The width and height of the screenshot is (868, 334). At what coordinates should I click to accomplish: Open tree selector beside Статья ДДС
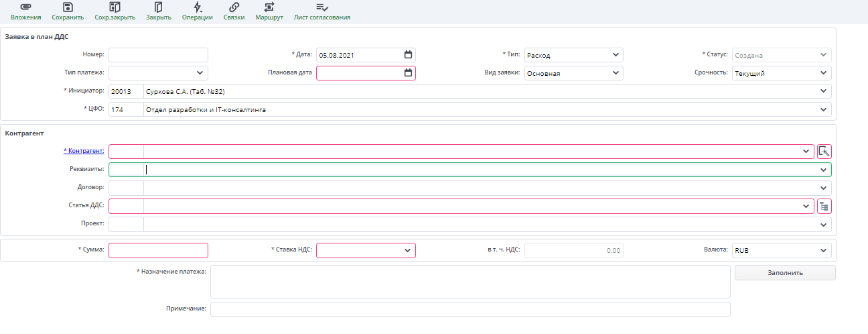824,206
